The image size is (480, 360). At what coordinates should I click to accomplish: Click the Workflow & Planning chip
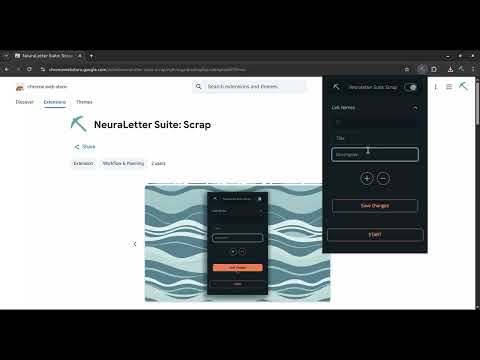[123, 163]
